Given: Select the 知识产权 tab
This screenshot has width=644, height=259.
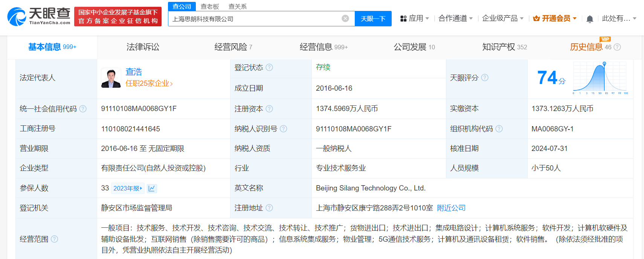Looking at the screenshot, I should coord(505,47).
